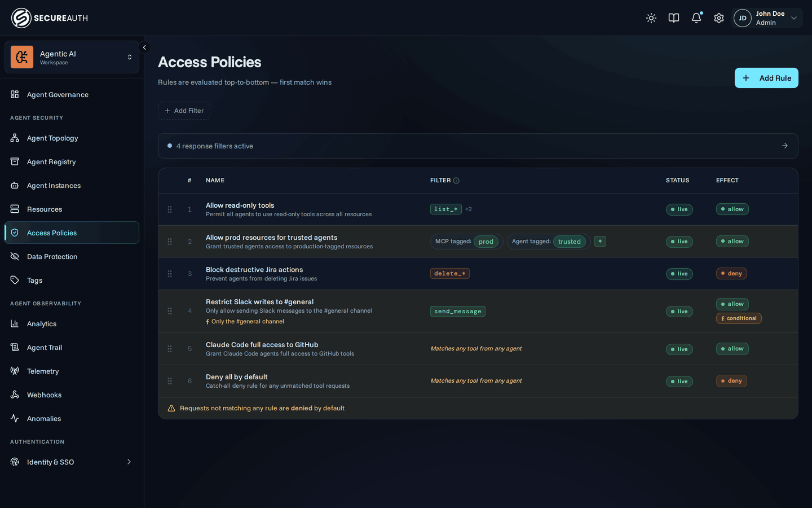Click the Add Rule button

(x=766, y=78)
